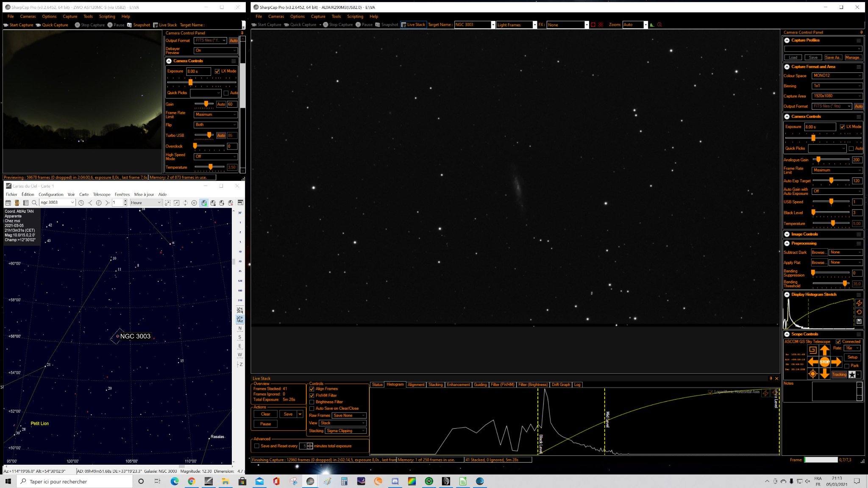Check the Park checkbox in Scope Controls
868x488 pixels.
pos(847,366)
